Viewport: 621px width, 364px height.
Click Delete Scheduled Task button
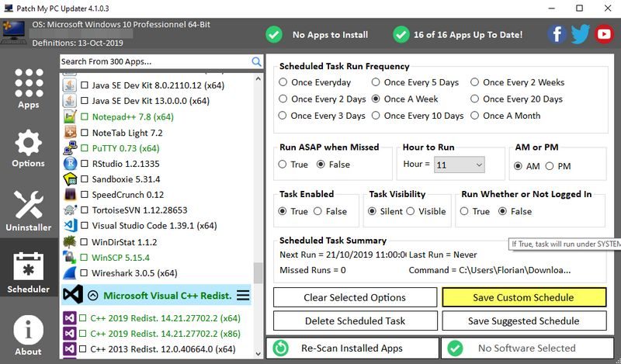[355, 321]
